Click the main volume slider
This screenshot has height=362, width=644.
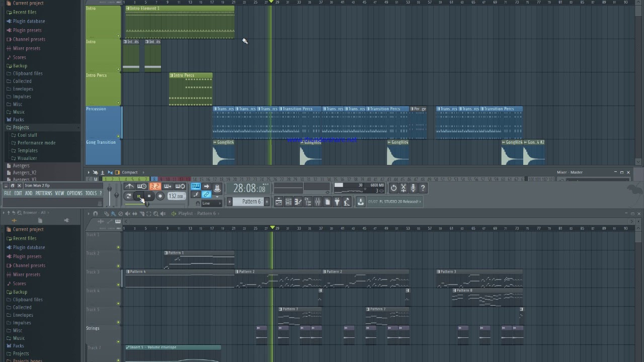[110, 195]
